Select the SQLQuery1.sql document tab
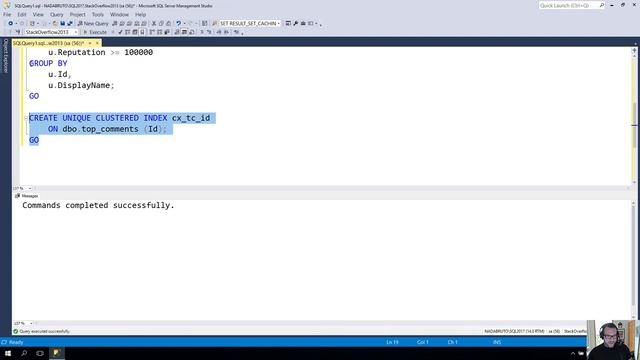This screenshot has height=360, width=640. 49,43
